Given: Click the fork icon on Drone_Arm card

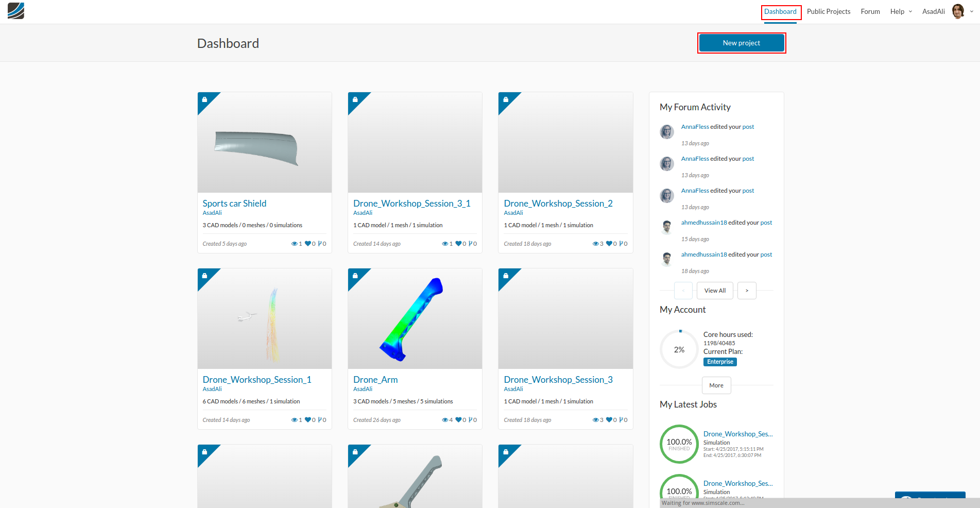Looking at the screenshot, I should (x=470, y=420).
